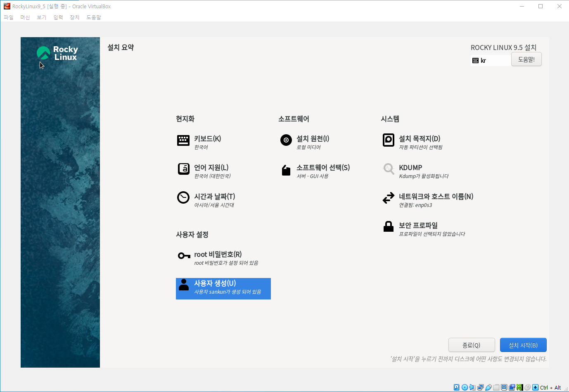
Task: Click '한국어 (대한민국)' text
Action: [212, 176]
